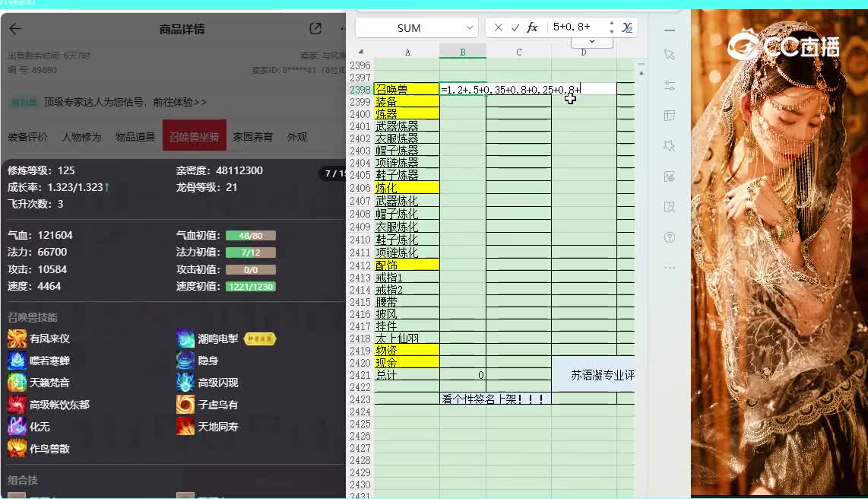Viewport: 868px width, 499px height.
Task: Click the 噤若寒蝉 skill icon
Action: pyautogui.click(x=17, y=361)
